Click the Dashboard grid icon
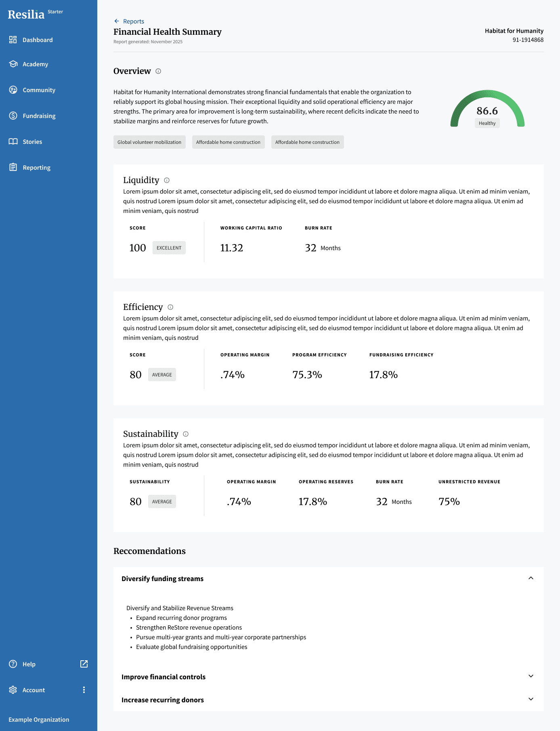Image resolution: width=560 pixels, height=731 pixels. [x=13, y=40]
